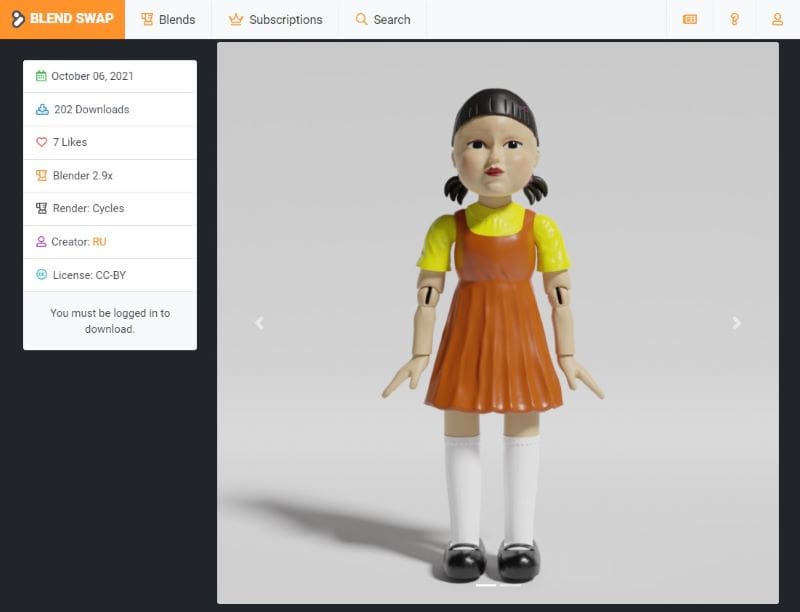This screenshot has height=612, width=800.
Task: Click the Creative Commons license icon
Action: pos(41,274)
